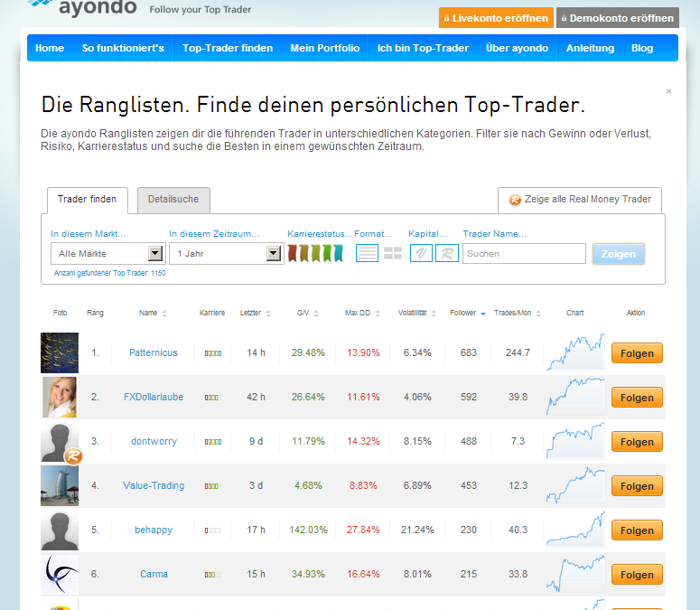Switch to the grid view format icon
Viewport: 700px width, 610px height.
[393, 253]
